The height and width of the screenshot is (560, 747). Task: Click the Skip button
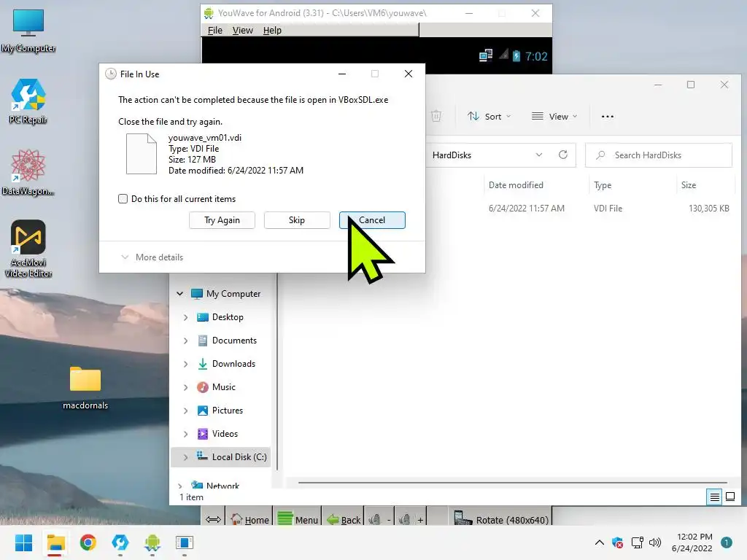pos(297,220)
